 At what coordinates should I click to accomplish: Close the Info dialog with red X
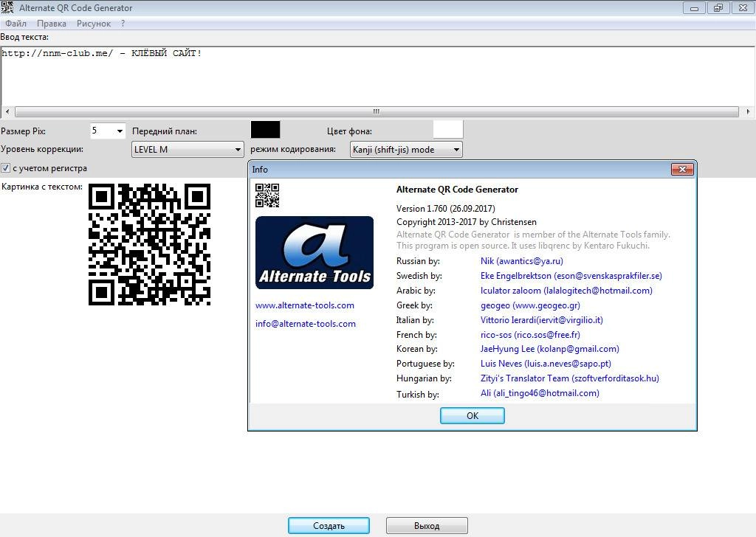click(x=682, y=169)
